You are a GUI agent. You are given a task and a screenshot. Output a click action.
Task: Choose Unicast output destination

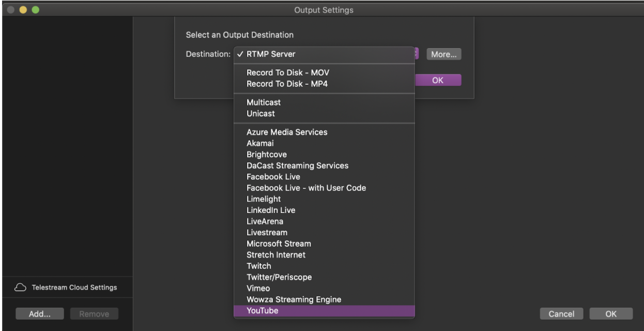coord(324,113)
